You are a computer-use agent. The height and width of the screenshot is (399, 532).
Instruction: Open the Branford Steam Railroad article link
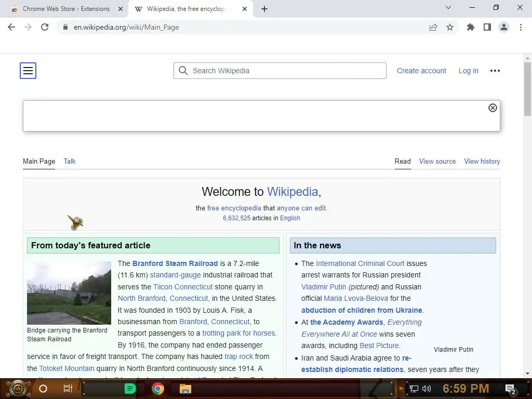click(x=175, y=263)
